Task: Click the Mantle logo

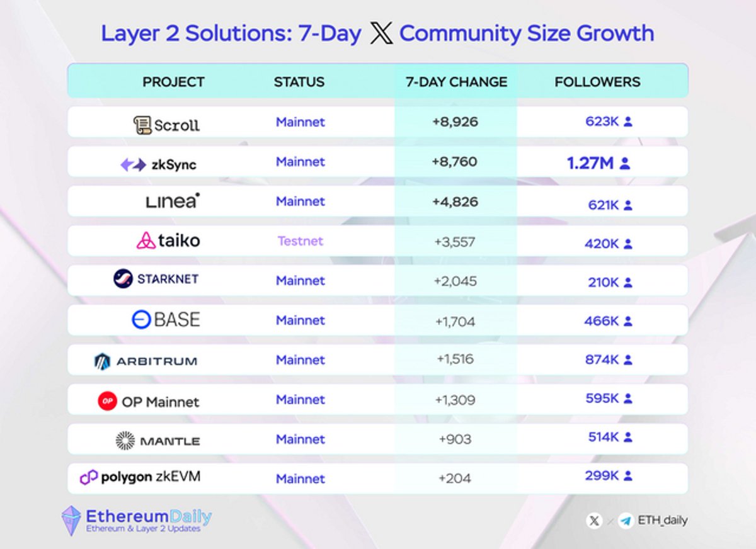Action: tap(157, 441)
